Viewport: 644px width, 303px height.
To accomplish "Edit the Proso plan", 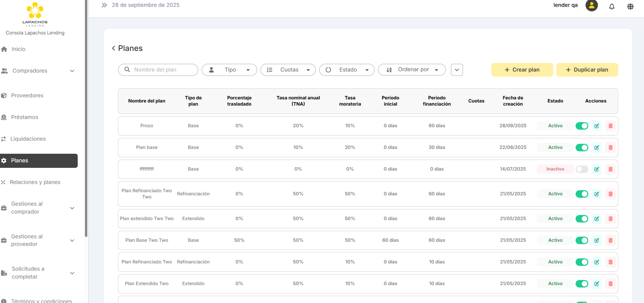I will pos(597,126).
